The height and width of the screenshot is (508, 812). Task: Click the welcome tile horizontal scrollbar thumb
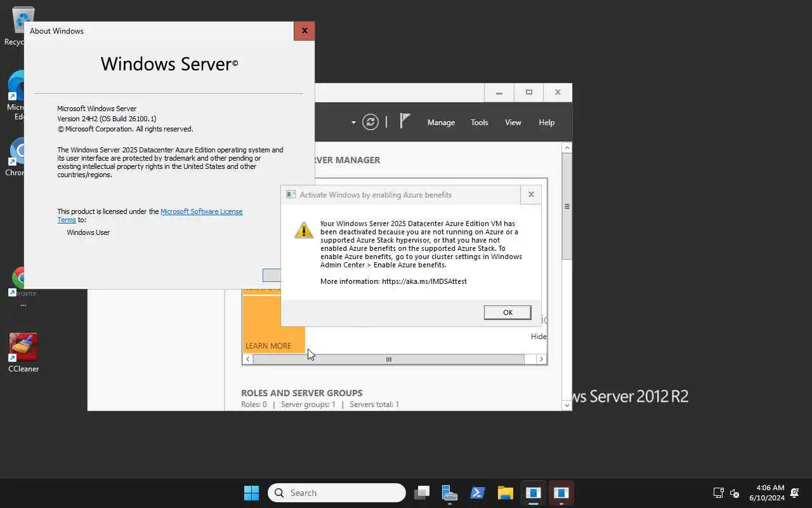tap(389, 359)
